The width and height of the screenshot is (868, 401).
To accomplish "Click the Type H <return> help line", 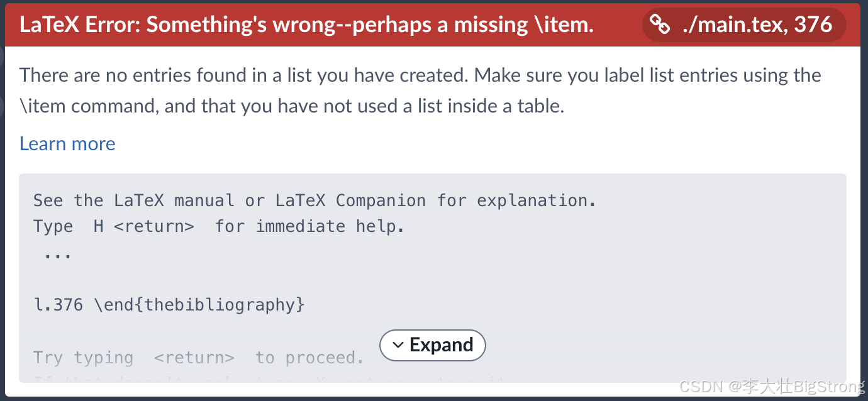I will 219,226.
